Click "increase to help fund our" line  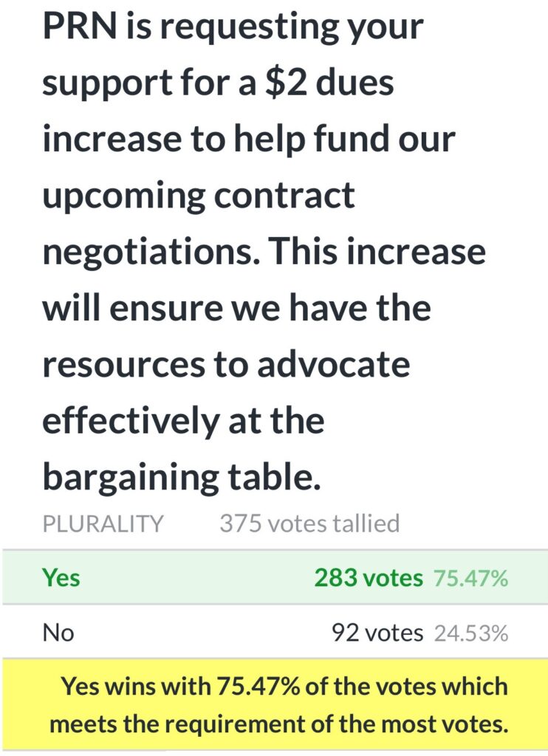[249, 140]
